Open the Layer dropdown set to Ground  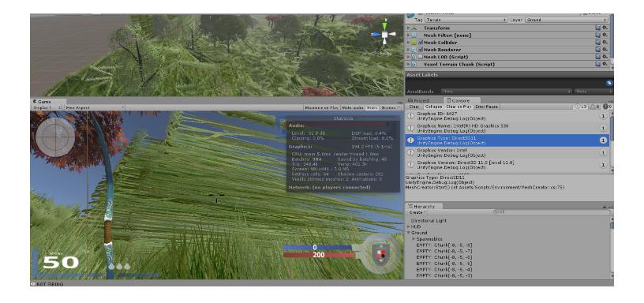[567, 20]
